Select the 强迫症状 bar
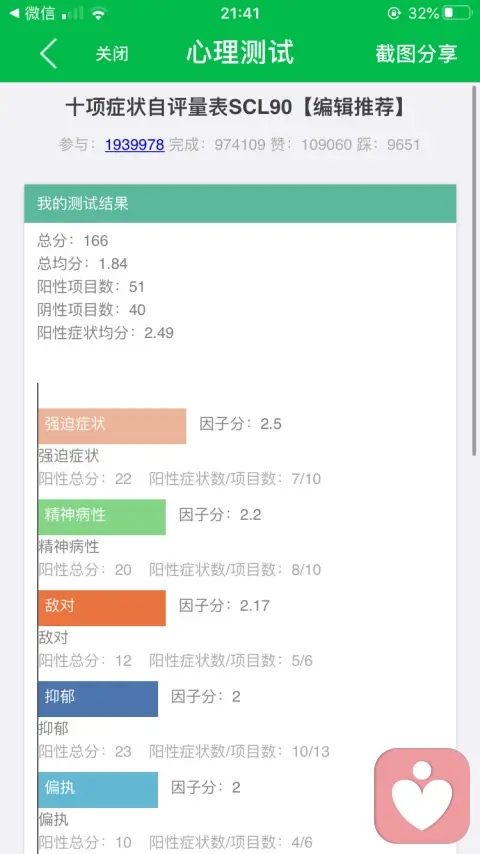This screenshot has width=480, height=854. tap(112, 426)
